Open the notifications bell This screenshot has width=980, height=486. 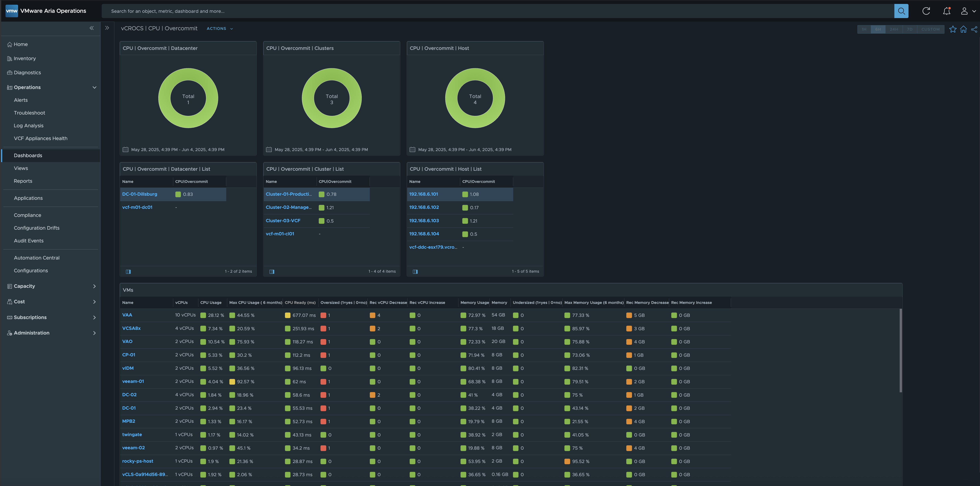pyautogui.click(x=947, y=11)
